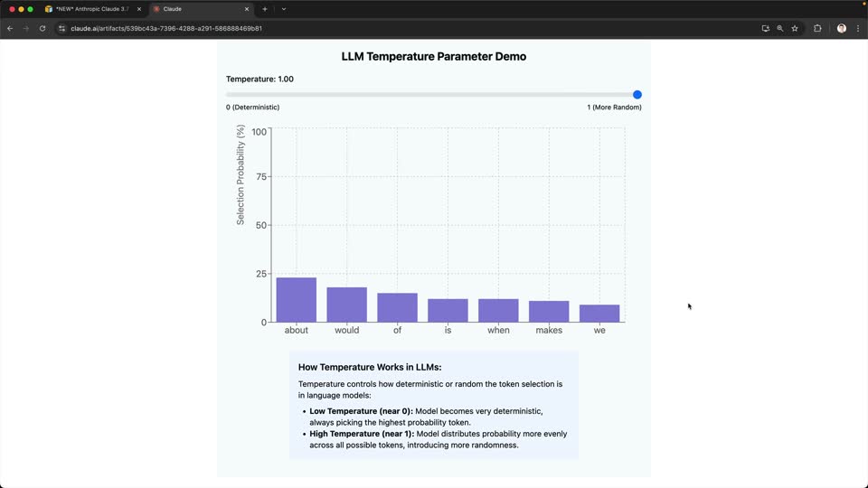Open site information icon in address bar
Image resolution: width=868 pixels, height=488 pixels.
click(61, 28)
